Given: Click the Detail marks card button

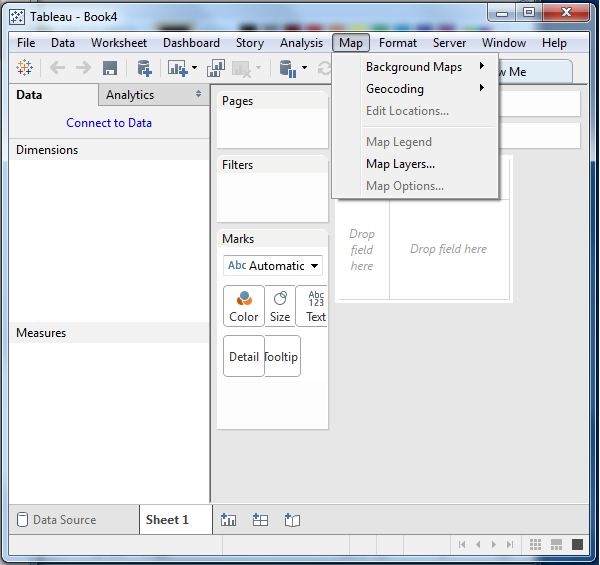Looking at the screenshot, I should pos(244,356).
